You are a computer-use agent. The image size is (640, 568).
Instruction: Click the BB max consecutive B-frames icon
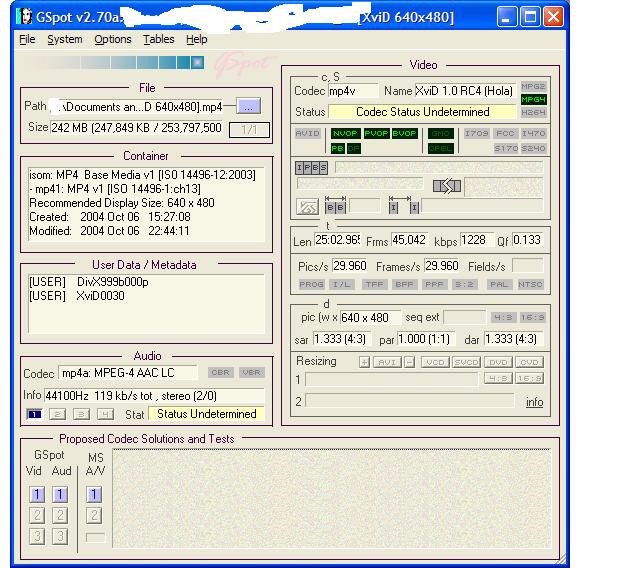point(336,205)
